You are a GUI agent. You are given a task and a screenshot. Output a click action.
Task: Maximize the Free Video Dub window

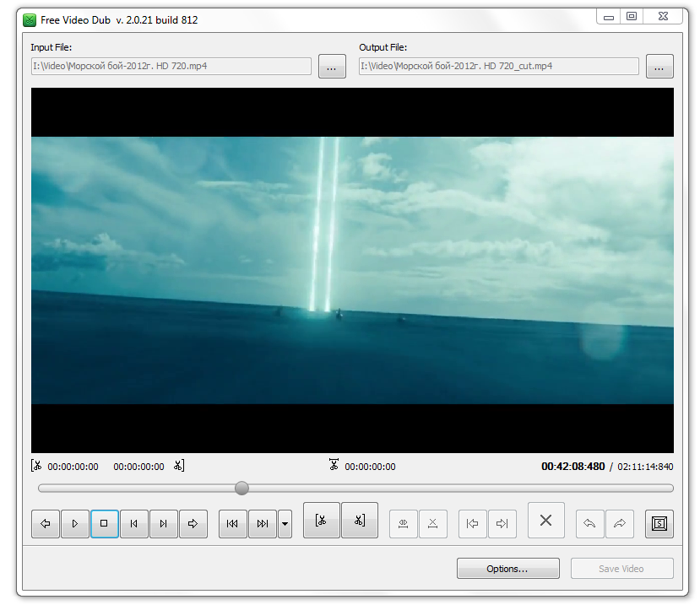pyautogui.click(x=632, y=17)
